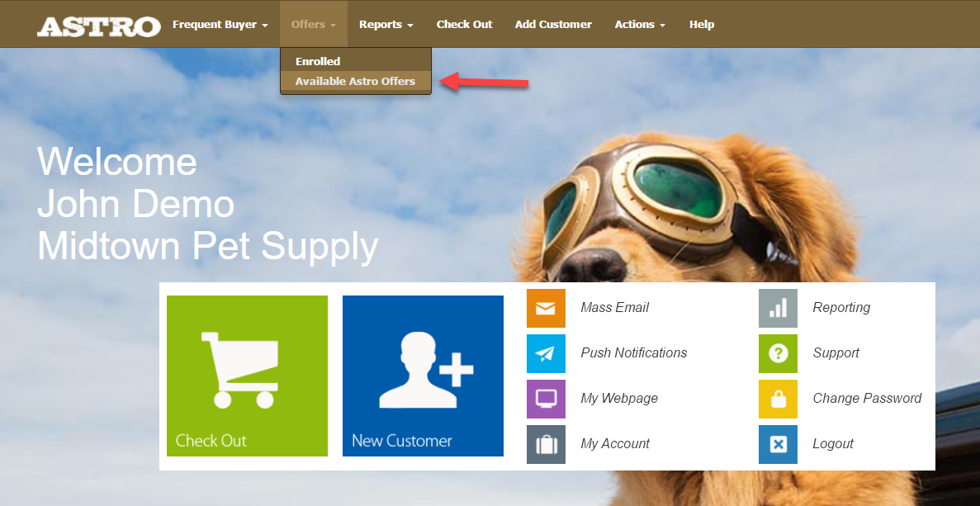This screenshot has width=980, height=506.
Task: Open the Change Password link
Action: [867, 399]
